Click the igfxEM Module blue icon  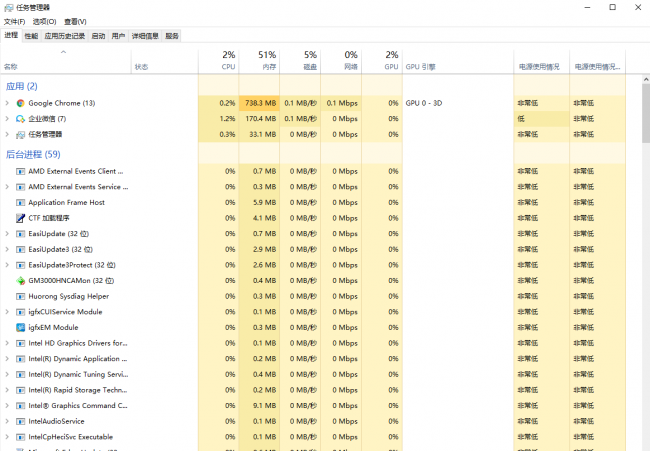pos(20,327)
